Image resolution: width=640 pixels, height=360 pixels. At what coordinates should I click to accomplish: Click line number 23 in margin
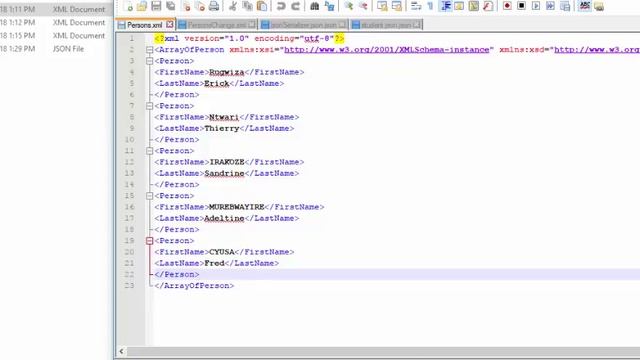(129, 286)
